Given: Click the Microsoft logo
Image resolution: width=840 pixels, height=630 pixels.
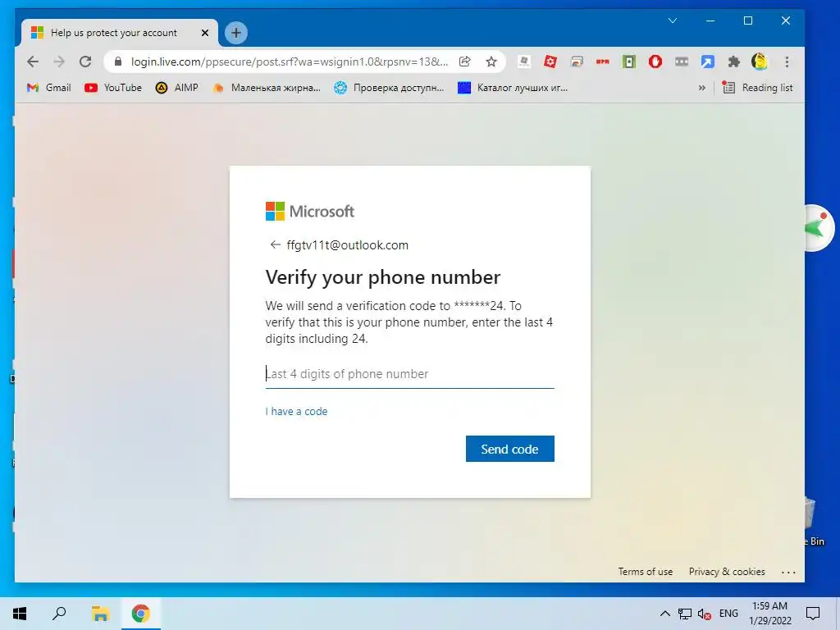Looking at the screenshot, I should (309, 211).
